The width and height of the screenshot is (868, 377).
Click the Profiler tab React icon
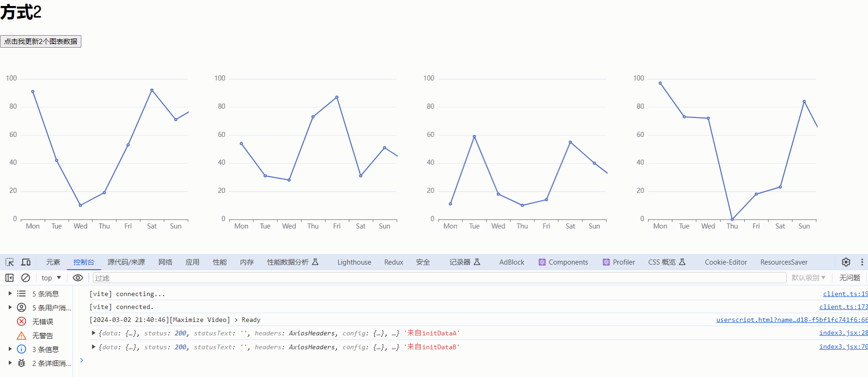pos(606,262)
